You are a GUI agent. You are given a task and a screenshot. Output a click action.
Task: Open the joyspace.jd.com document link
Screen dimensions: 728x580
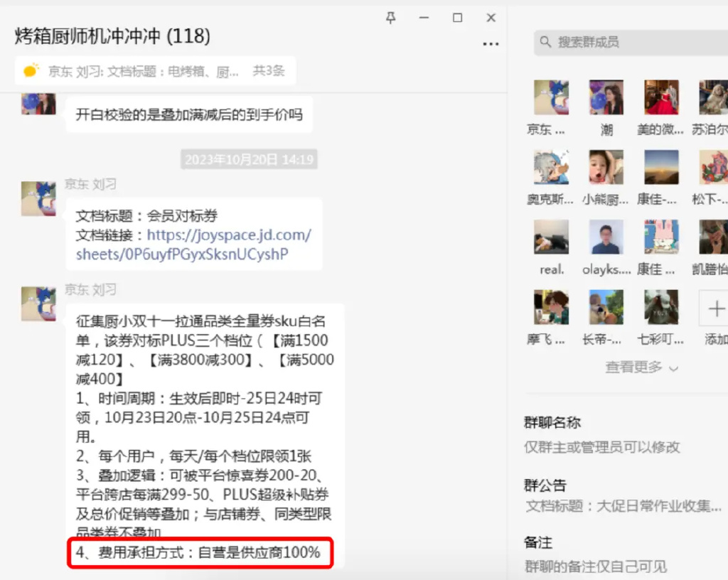pyautogui.click(x=193, y=245)
